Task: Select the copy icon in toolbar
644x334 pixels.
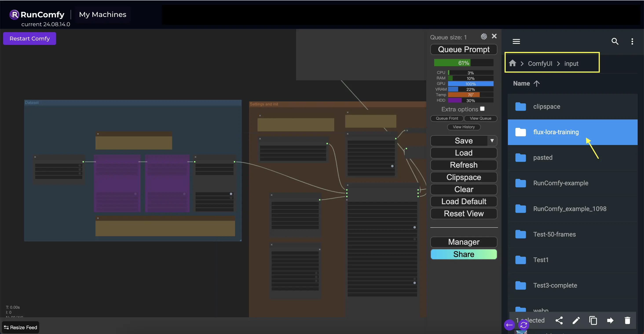Action: coord(593,320)
